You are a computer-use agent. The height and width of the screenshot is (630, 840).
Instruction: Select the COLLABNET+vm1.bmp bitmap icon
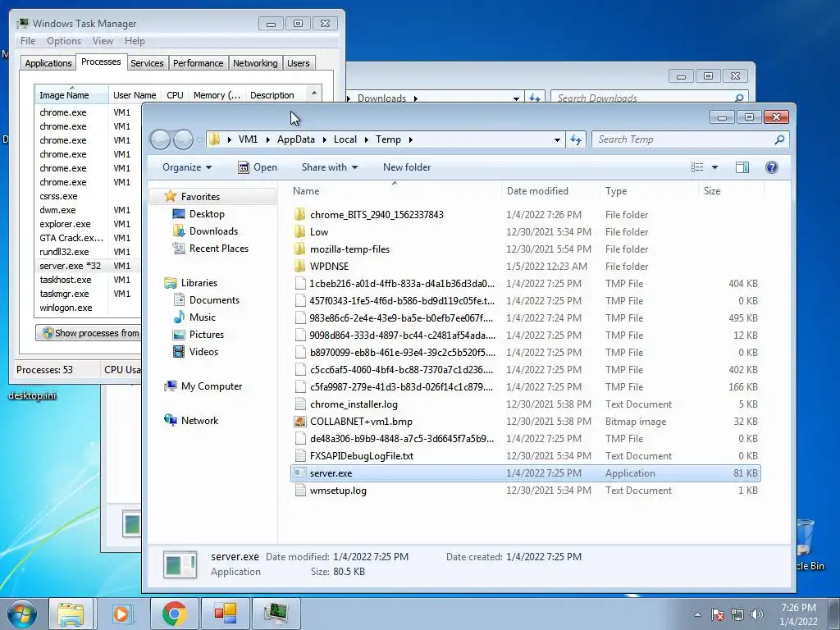click(300, 422)
